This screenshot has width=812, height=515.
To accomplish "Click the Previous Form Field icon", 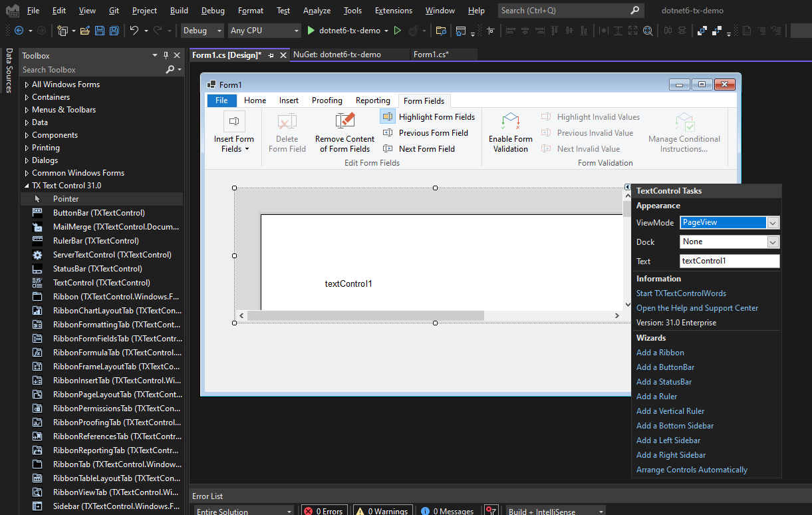I will tap(388, 133).
